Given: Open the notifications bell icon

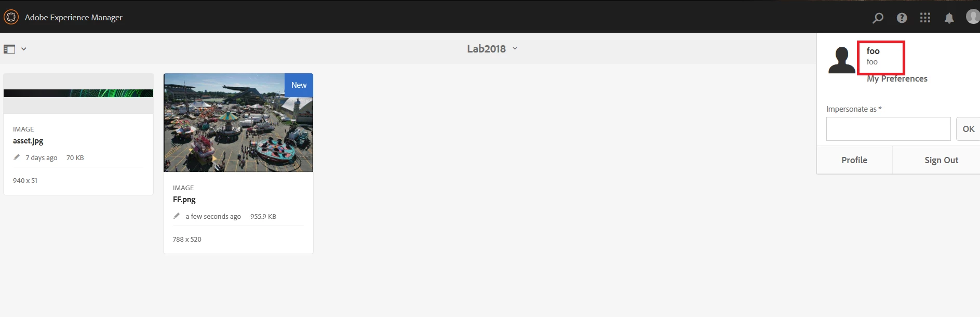Looking at the screenshot, I should click(949, 18).
